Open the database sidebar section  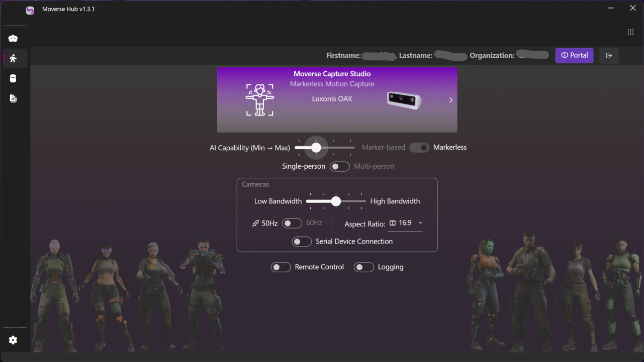point(13,79)
